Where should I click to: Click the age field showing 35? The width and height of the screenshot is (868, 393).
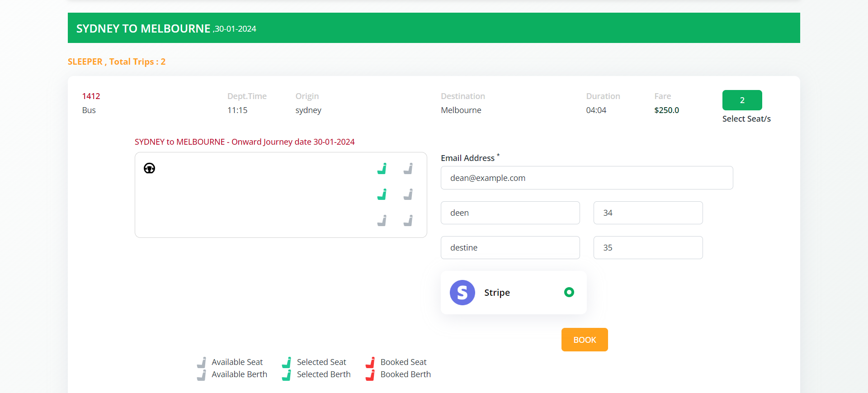(647, 247)
